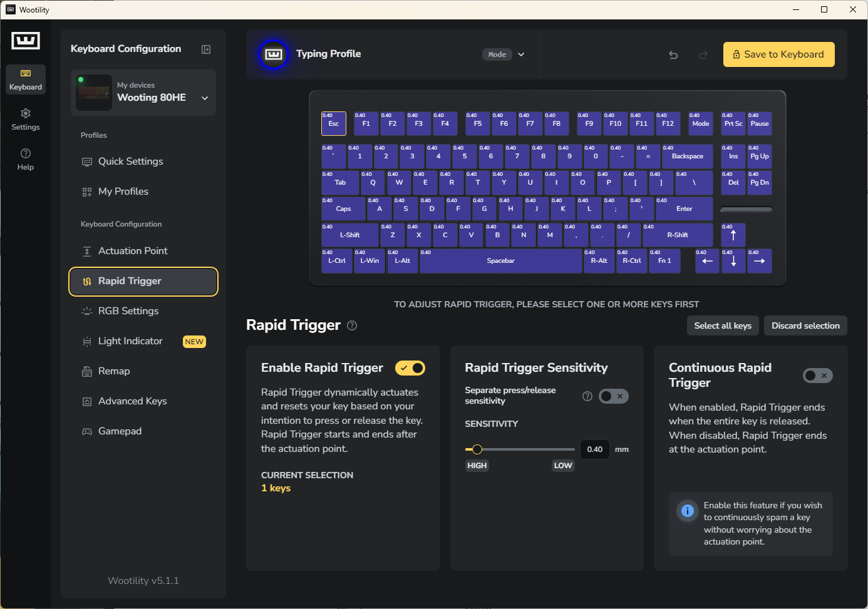Select the Backspace key
Viewport: 868px width, 609px height.
point(687,156)
